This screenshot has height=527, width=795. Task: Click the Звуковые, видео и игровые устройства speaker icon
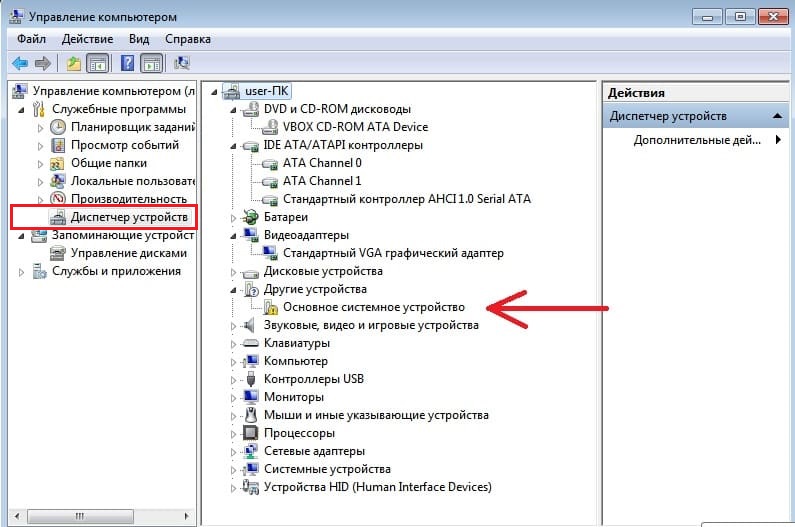click(x=249, y=325)
